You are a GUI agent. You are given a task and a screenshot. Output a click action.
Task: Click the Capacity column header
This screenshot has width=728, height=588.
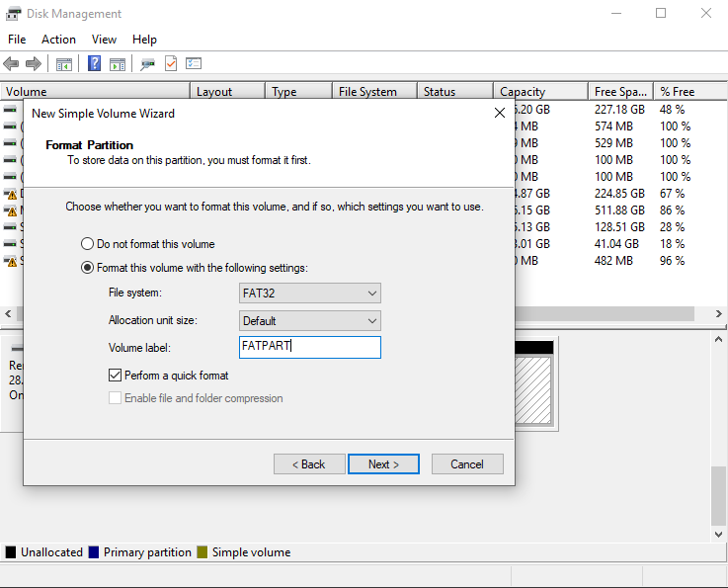pos(539,92)
